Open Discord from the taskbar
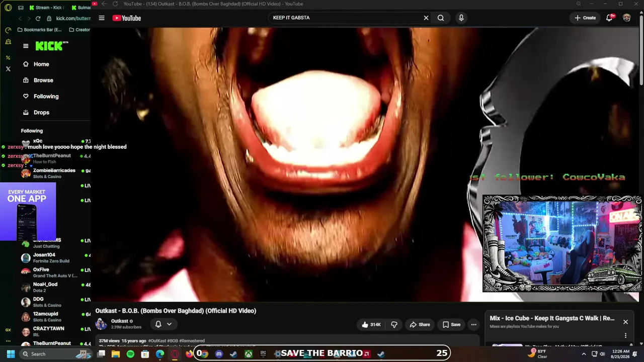The height and width of the screenshot is (362, 644). pyautogui.click(x=219, y=354)
